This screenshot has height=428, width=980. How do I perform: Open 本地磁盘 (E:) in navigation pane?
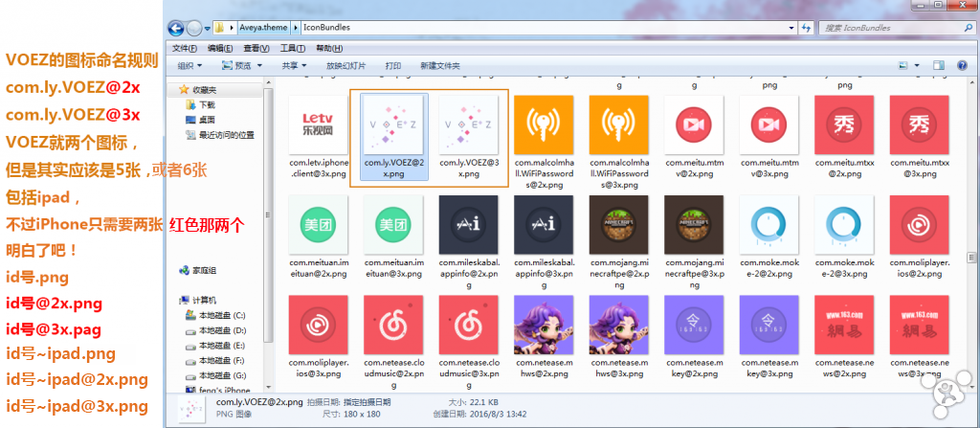point(215,346)
